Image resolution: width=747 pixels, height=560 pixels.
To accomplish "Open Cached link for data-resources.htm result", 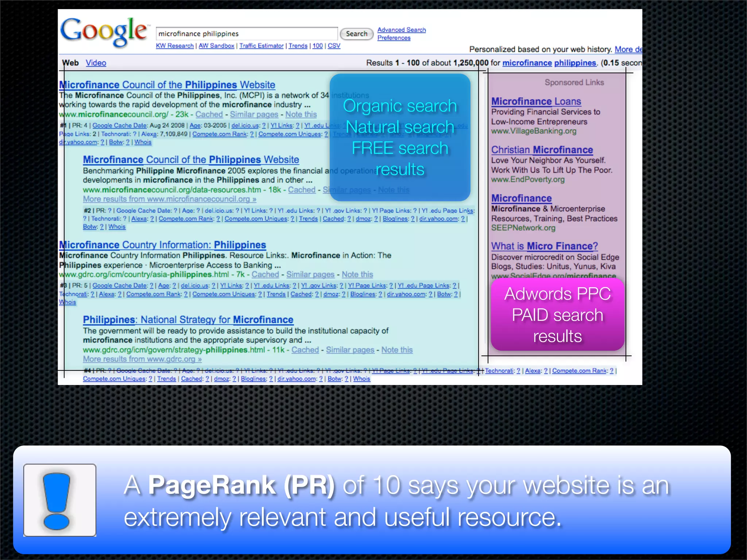I will coord(302,190).
